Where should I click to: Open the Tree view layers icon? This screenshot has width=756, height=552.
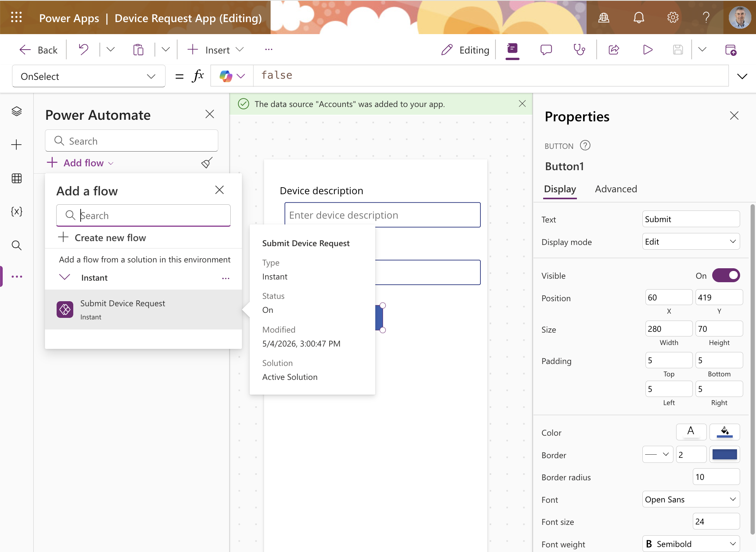point(17,111)
